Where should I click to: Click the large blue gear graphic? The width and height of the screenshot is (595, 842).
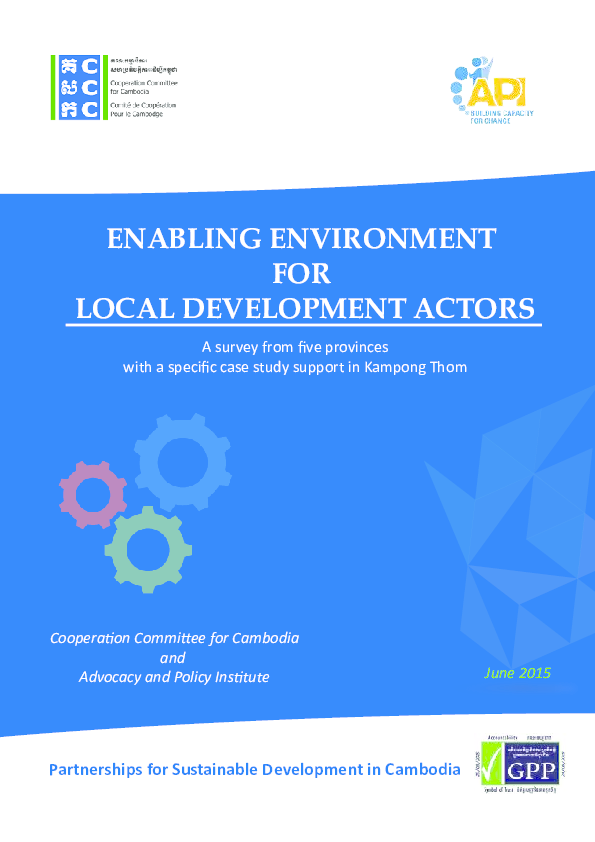click(183, 461)
